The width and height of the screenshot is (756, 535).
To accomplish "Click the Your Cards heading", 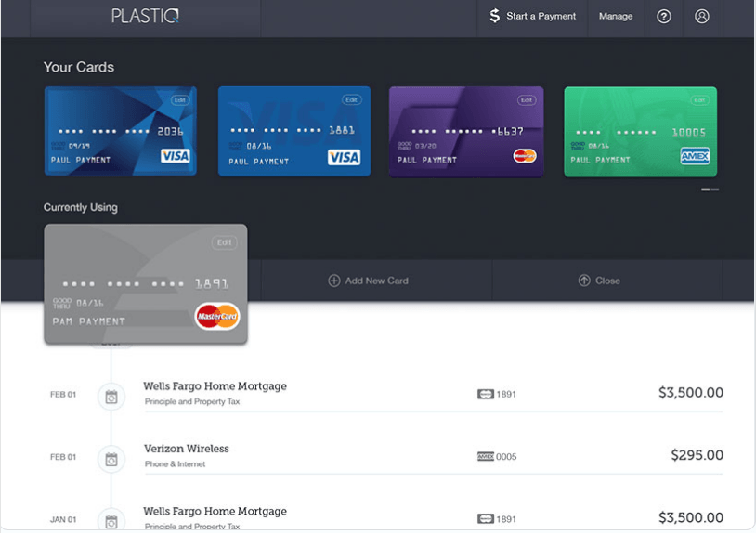I will 79,67.
